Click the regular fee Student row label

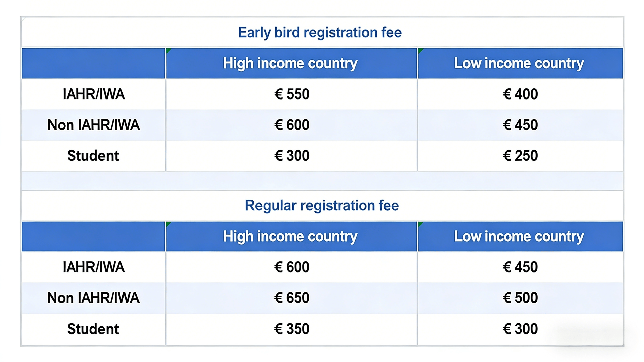(93, 329)
